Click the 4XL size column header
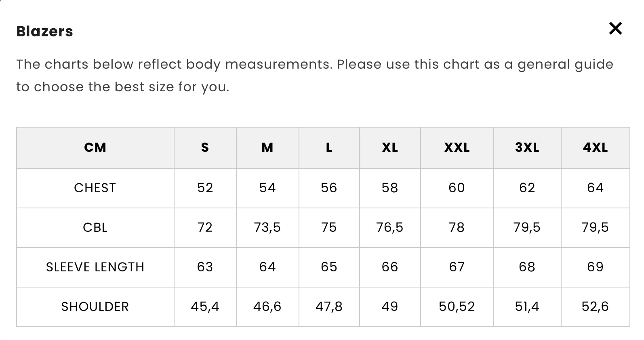This screenshot has height=340, width=644. point(595,148)
